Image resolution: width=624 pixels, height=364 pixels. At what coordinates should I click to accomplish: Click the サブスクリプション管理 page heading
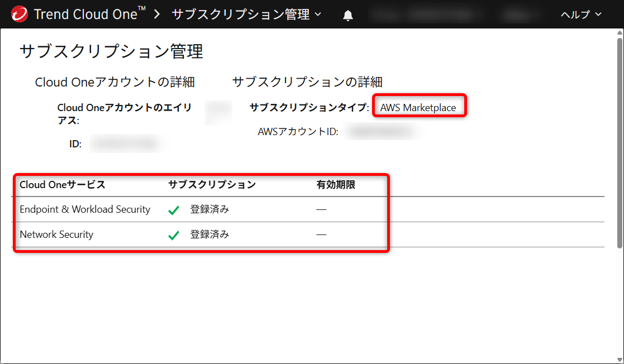pyautogui.click(x=111, y=51)
